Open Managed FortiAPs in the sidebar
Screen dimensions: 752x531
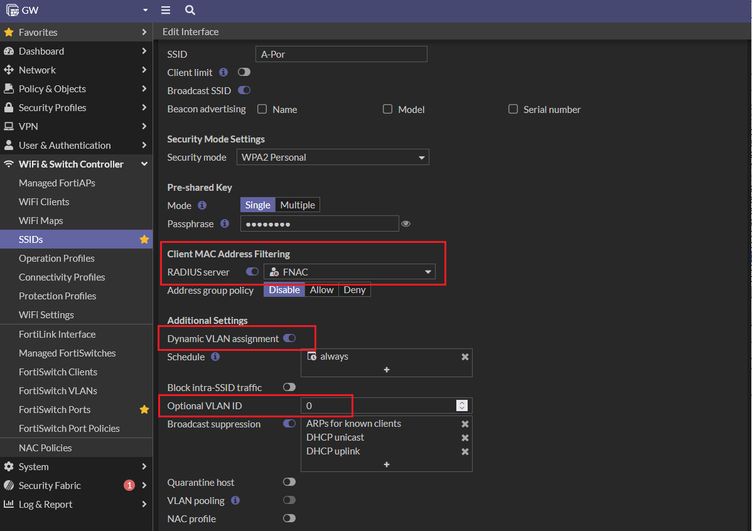pyautogui.click(x=57, y=183)
